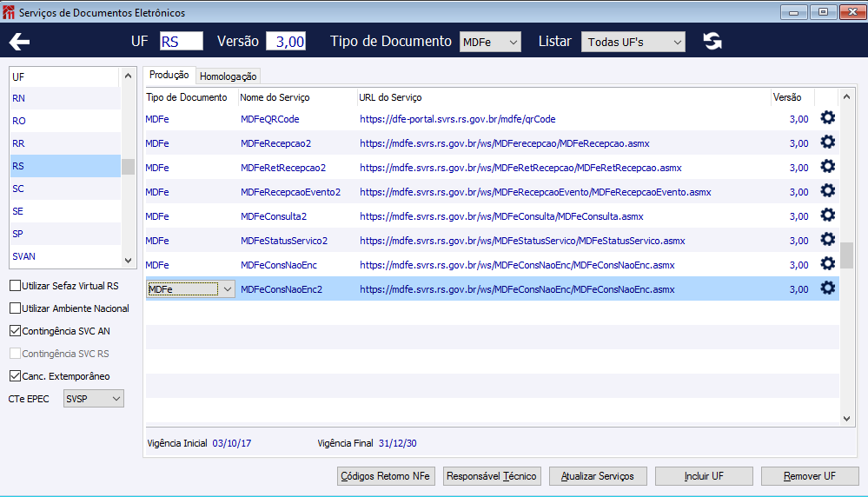Click the Remover UF button
This screenshot has height=497, width=868.
point(810,476)
